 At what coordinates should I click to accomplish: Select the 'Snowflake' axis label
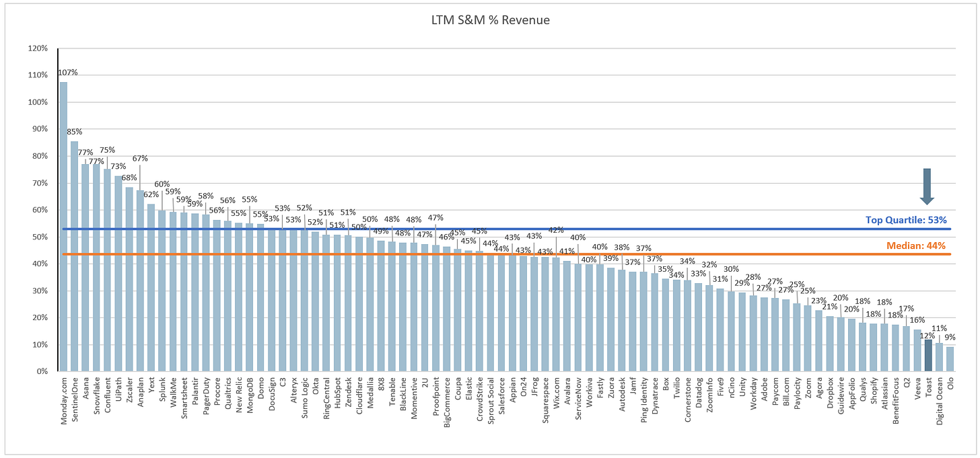[x=97, y=395]
